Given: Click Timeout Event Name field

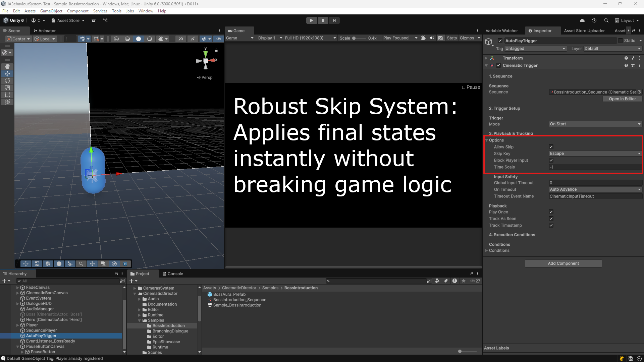Looking at the screenshot, I should 595,196.
